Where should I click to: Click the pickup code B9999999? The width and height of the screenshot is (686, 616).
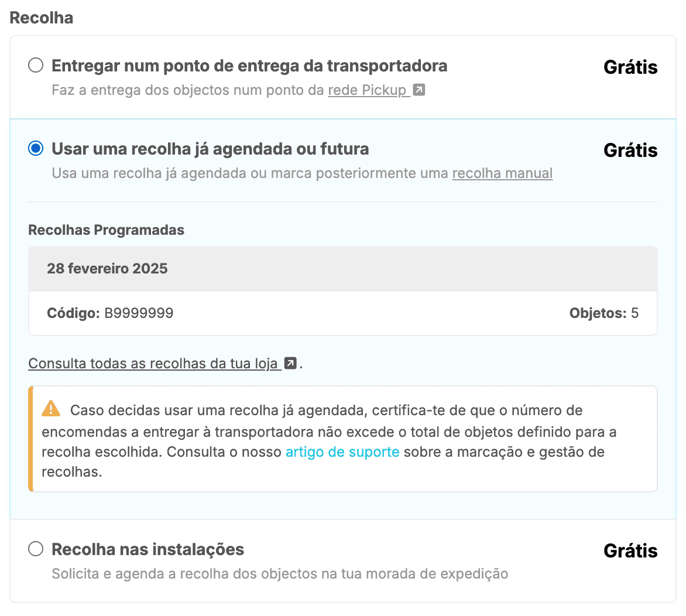(139, 313)
